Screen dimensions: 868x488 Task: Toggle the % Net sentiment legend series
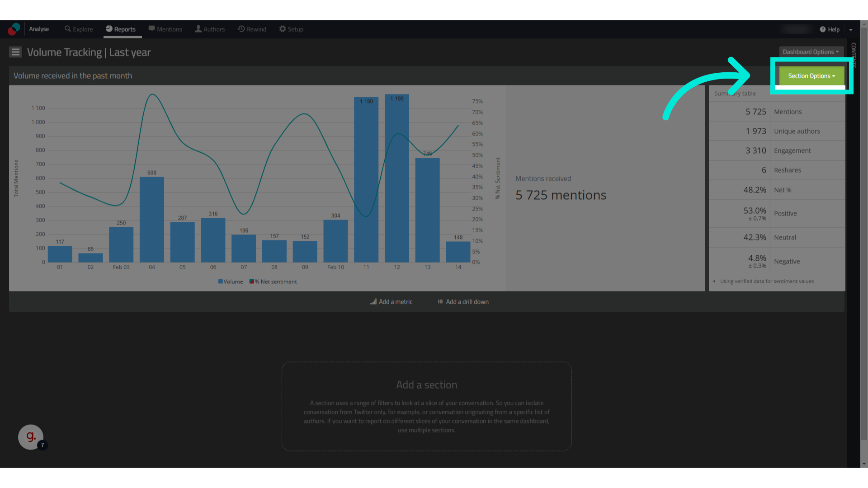click(274, 282)
